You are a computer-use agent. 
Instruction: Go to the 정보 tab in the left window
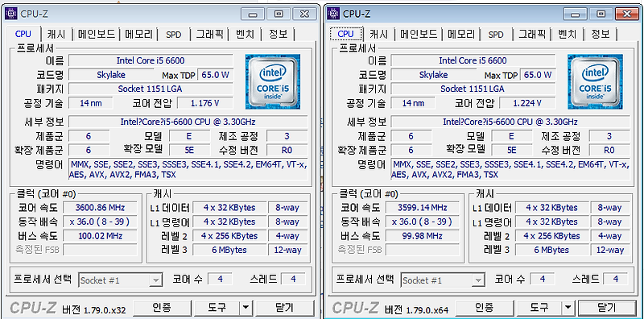click(x=278, y=34)
